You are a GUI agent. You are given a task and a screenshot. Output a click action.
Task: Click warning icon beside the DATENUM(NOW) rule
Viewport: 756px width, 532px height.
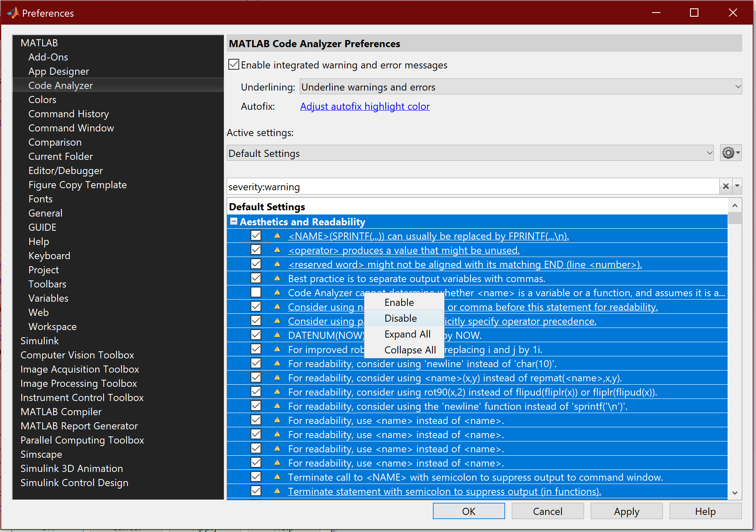pos(277,335)
